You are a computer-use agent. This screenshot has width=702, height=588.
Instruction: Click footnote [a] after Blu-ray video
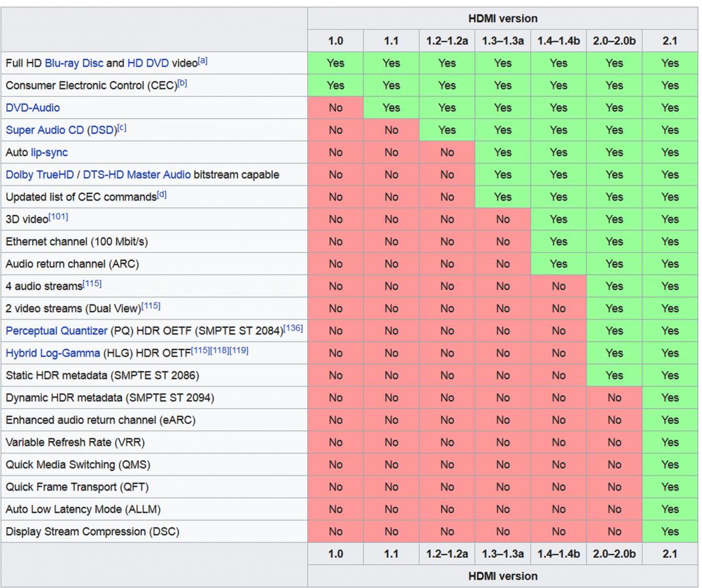click(203, 60)
